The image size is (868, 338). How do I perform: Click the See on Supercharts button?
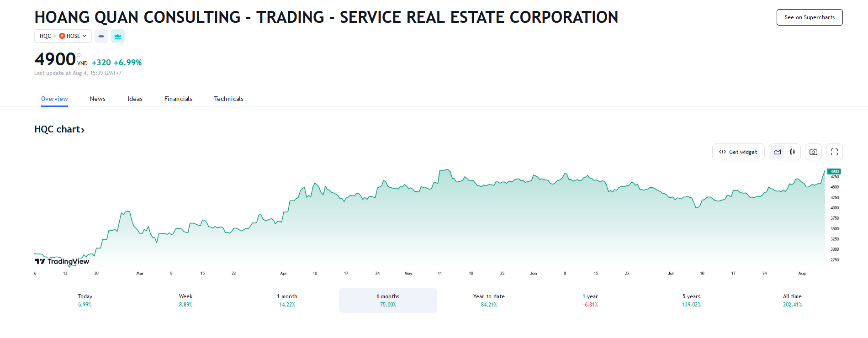[x=809, y=17]
